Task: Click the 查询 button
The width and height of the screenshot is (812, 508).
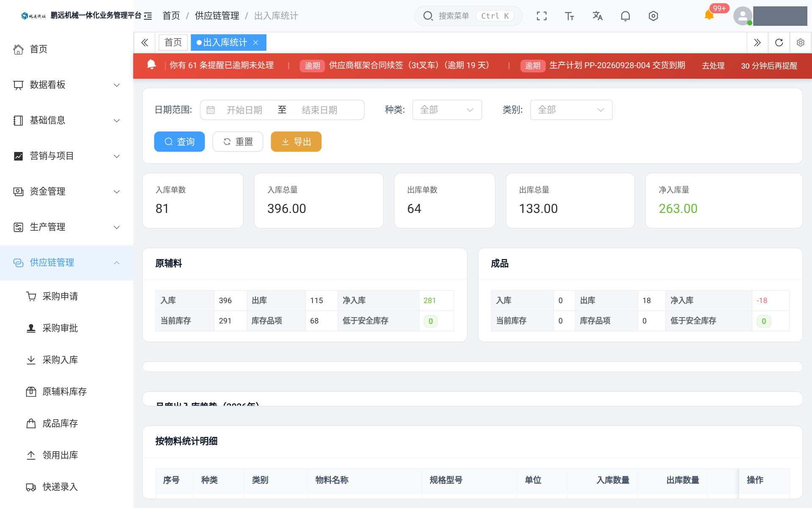Action: click(179, 141)
